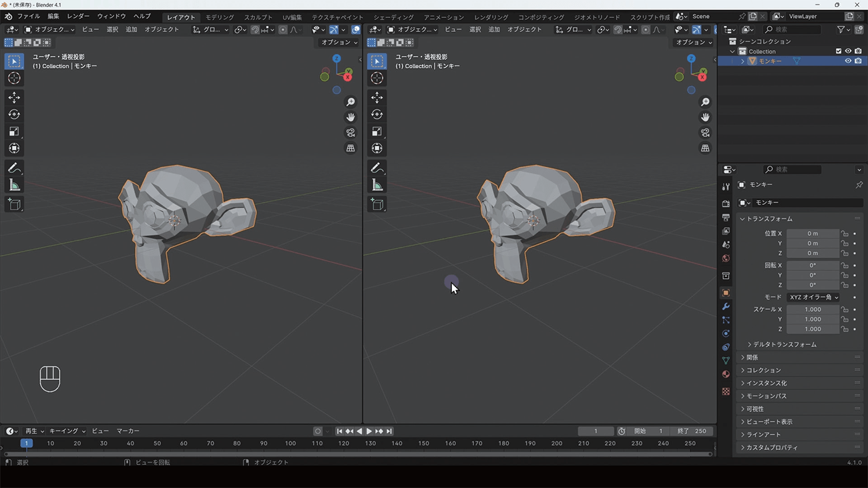Open the ファイル menu
Screen dimensions: 868x488
[28, 16]
